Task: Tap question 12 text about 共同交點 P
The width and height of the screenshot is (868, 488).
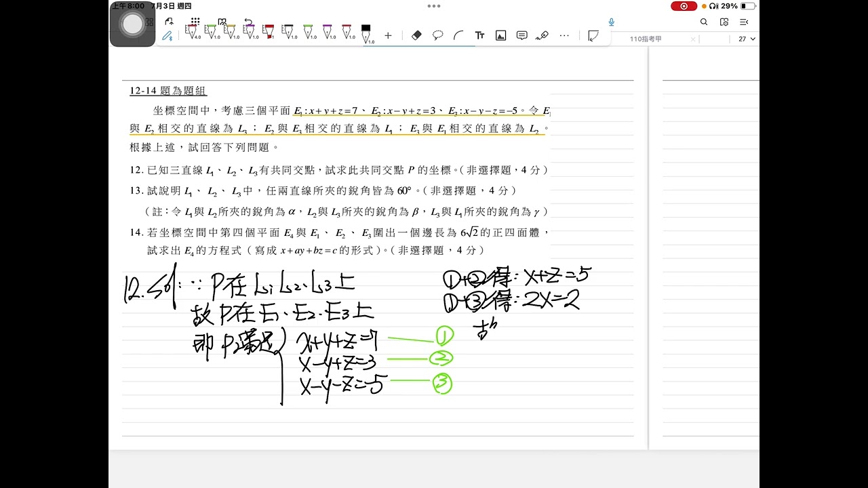Action: pyautogui.click(x=338, y=170)
